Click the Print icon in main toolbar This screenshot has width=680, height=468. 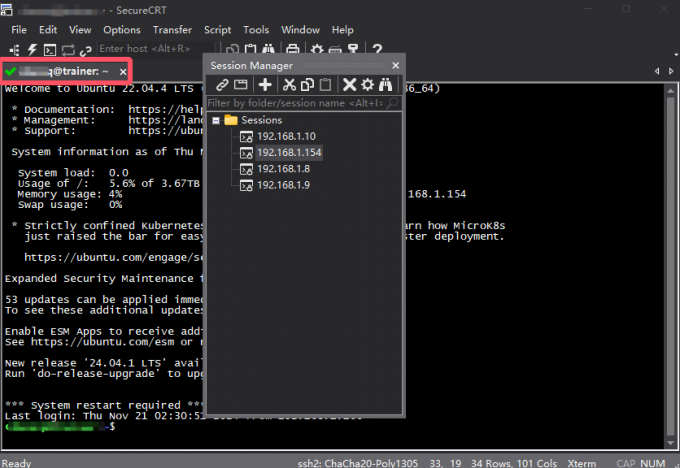click(x=293, y=50)
